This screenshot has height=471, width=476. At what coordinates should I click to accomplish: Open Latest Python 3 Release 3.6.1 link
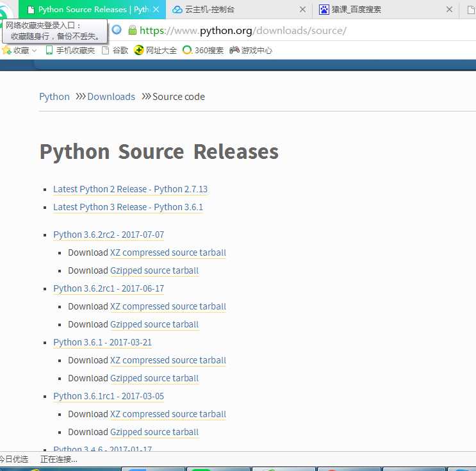tap(128, 207)
